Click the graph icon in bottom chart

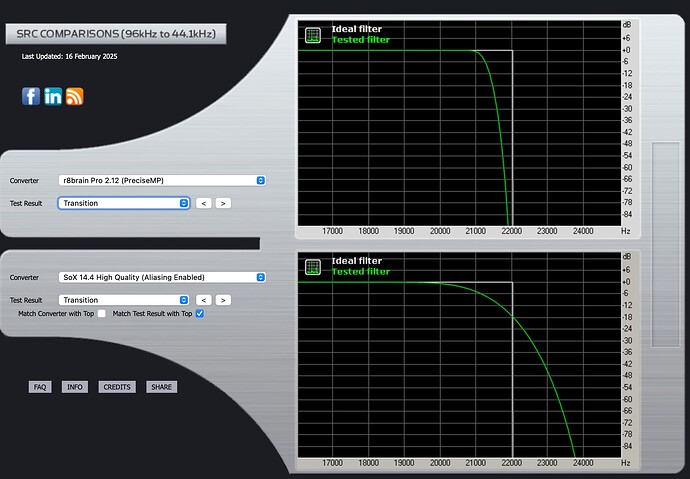point(313,267)
